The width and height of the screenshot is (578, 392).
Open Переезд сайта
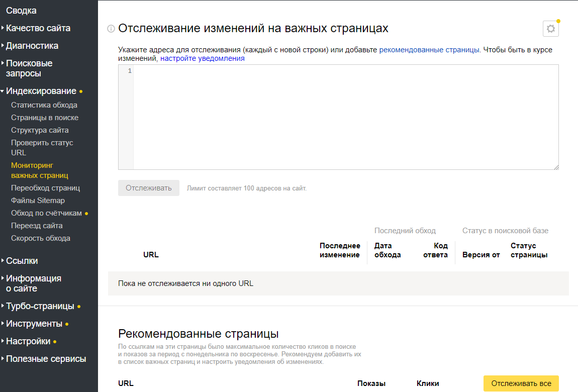37,226
